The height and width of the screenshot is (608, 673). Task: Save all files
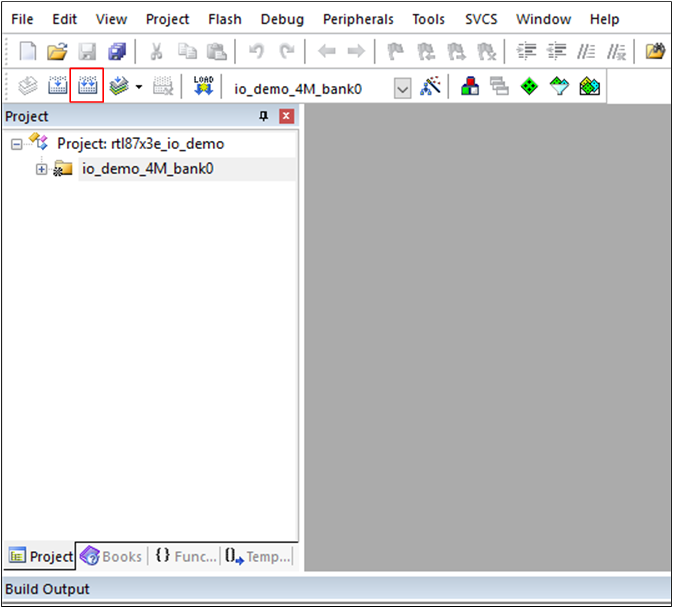117,51
